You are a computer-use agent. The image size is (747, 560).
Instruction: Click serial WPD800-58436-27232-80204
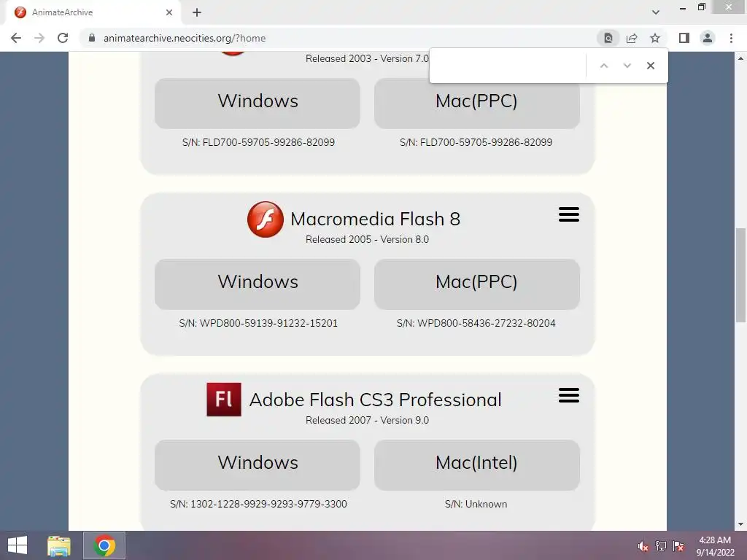tap(487, 323)
